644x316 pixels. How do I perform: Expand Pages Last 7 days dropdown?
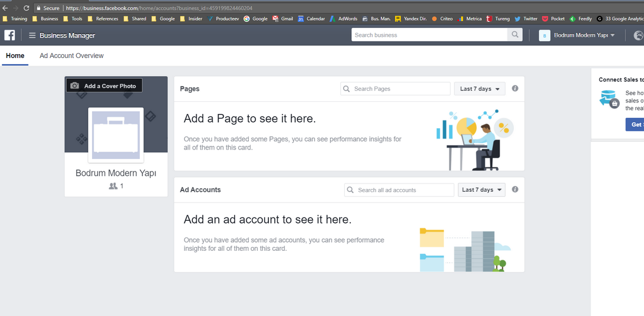click(480, 89)
